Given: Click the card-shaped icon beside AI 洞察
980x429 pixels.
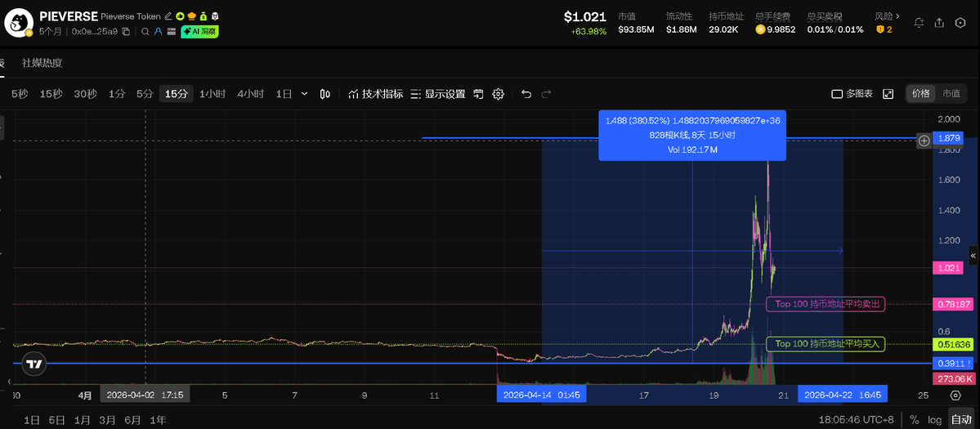Looking at the screenshot, I should [171, 31].
